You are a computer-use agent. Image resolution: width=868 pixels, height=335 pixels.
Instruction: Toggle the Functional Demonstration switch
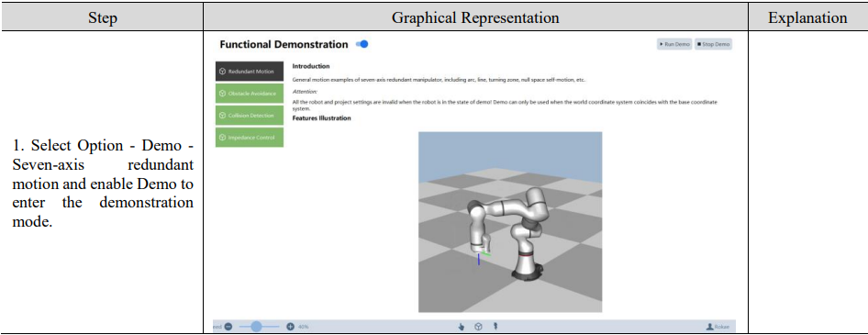[362, 44]
